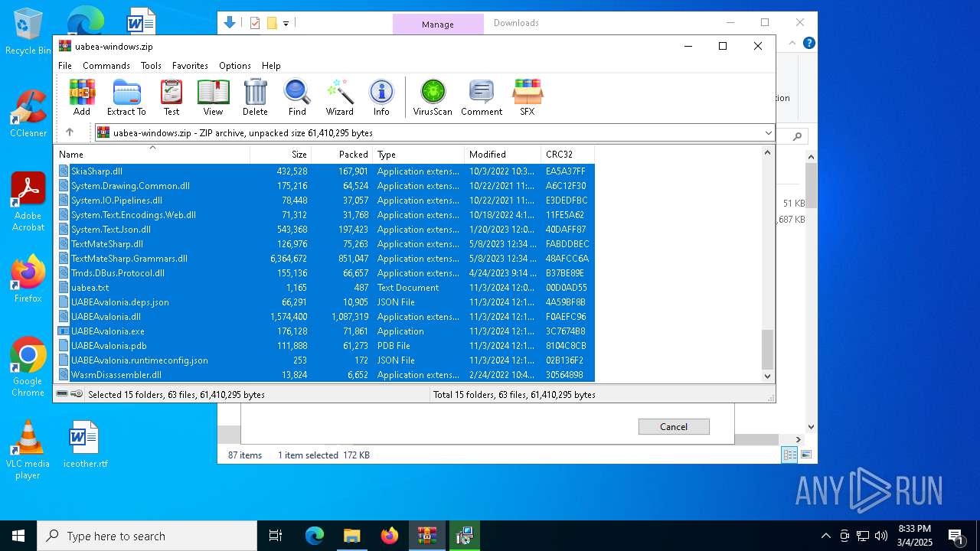
Task: Select UABEAvalonia.exe file
Action: 325,331
